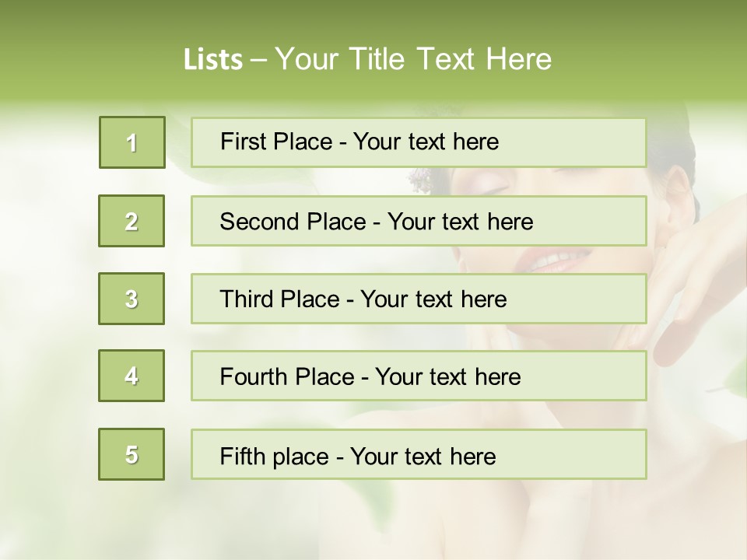747x560 pixels.
Task: Select the number 4 square
Action: [x=132, y=376]
